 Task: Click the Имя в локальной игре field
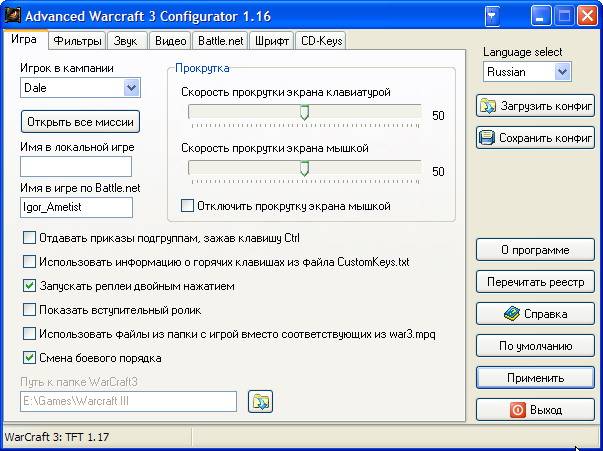pyautogui.click(x=76, y=166)
